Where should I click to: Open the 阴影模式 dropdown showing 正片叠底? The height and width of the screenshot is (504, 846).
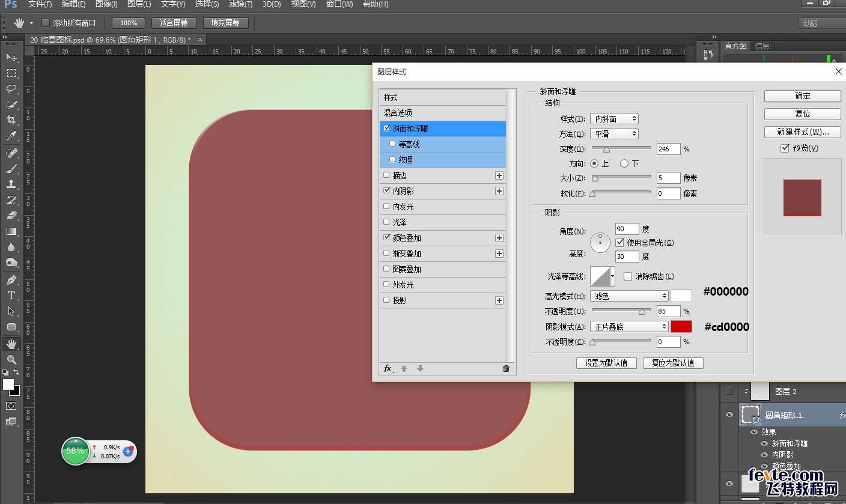click(x=629, y=327)
